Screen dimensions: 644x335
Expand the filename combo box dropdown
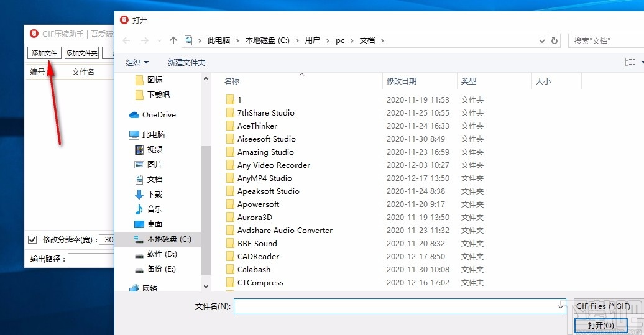click(561, 306)
